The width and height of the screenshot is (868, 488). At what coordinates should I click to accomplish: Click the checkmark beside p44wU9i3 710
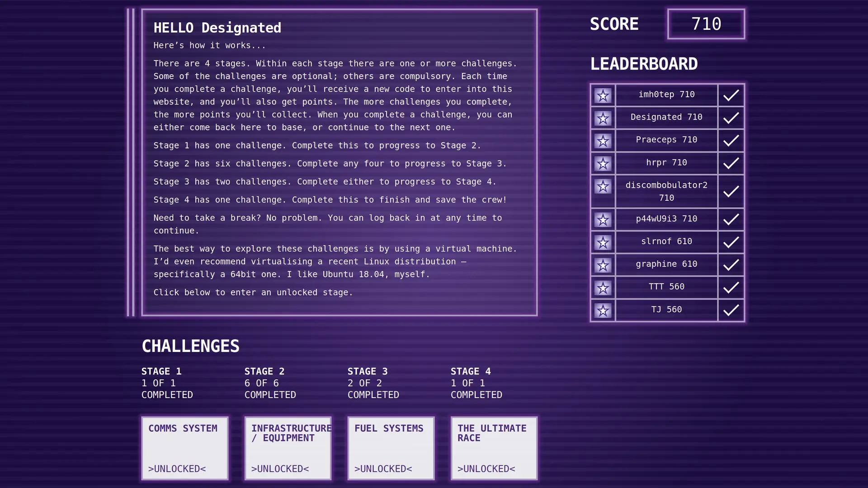pos(731,219)
